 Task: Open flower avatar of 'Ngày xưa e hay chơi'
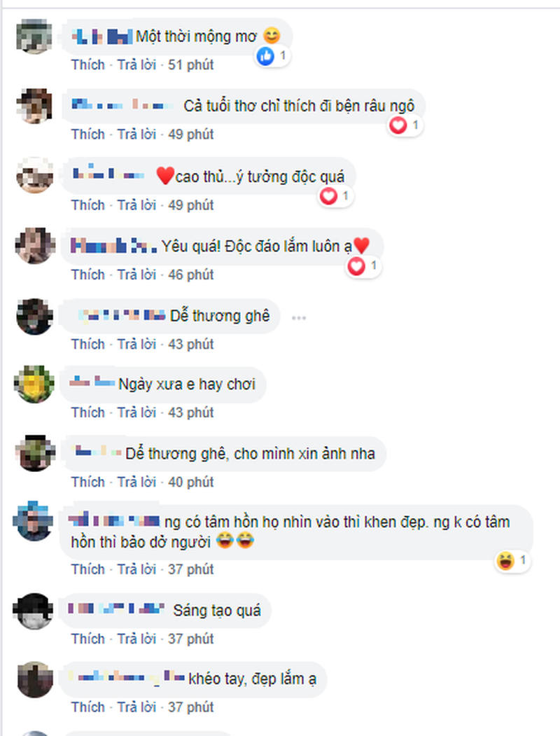coord(34,384)
